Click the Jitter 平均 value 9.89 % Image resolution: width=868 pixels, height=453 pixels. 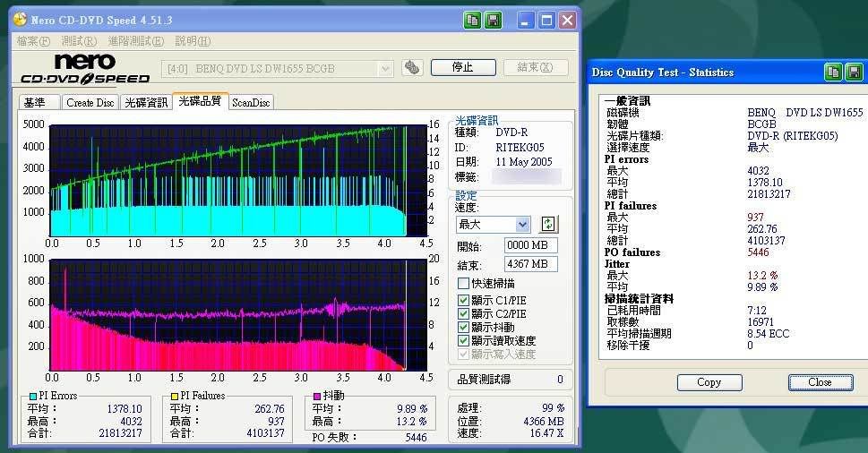click(x=762, y=287)
